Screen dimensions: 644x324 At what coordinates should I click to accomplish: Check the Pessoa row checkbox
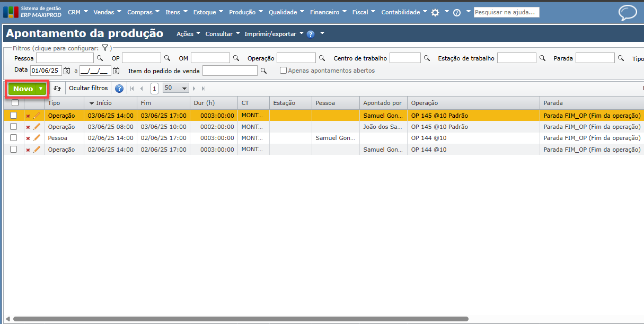pos(14,138)
